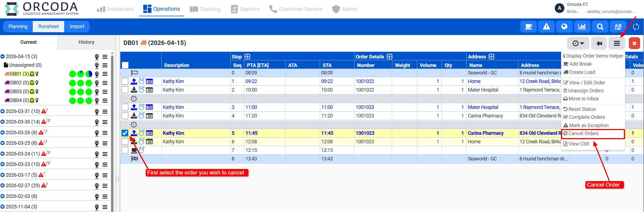
Task: Click the magnifier search icon button
Action: [x=600, y=27]
